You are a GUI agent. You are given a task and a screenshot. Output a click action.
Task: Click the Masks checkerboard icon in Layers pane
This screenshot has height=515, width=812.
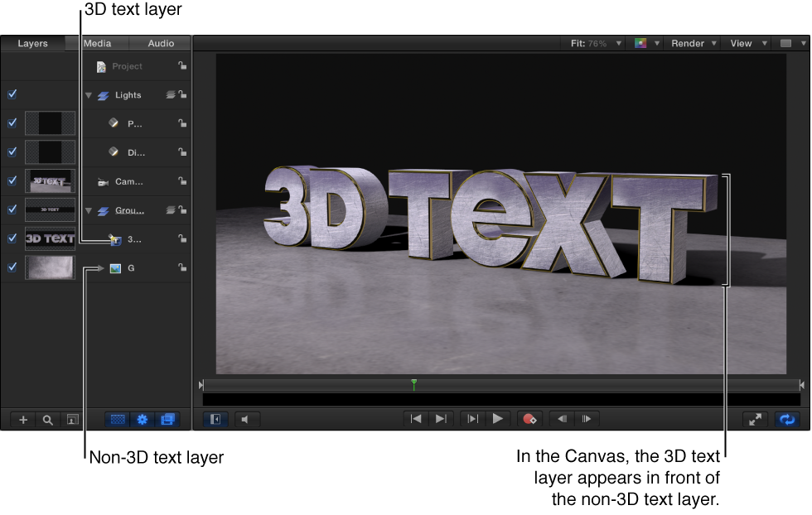coord(117,420)
